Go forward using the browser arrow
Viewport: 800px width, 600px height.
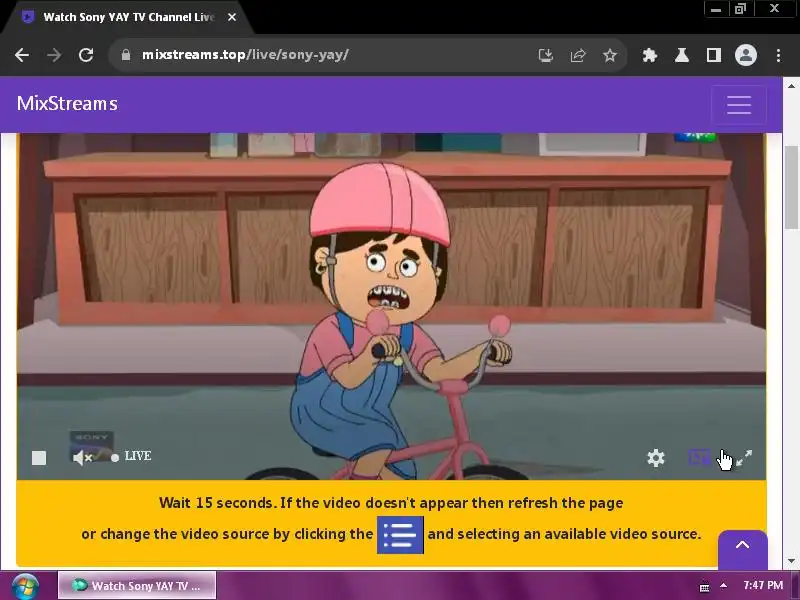point(54,55)
